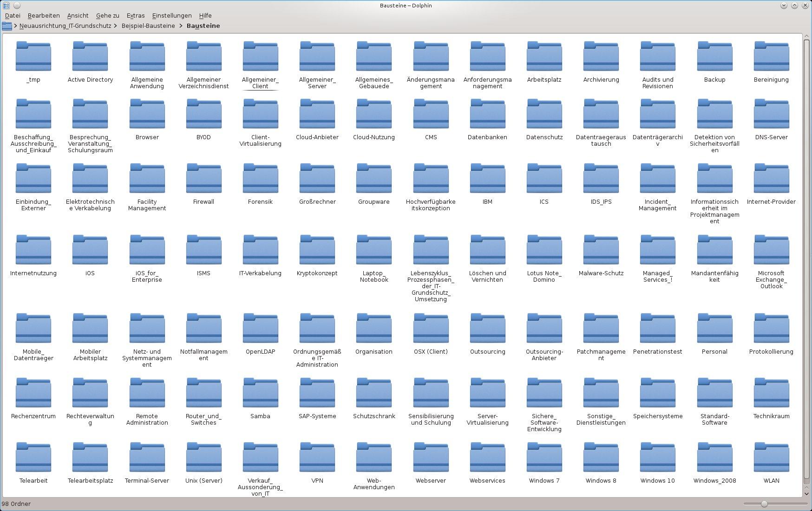Click the 'Unix (Server)' folder label
Screen dimensions: 812x511
pyautogui.click(x=203, y=480)
